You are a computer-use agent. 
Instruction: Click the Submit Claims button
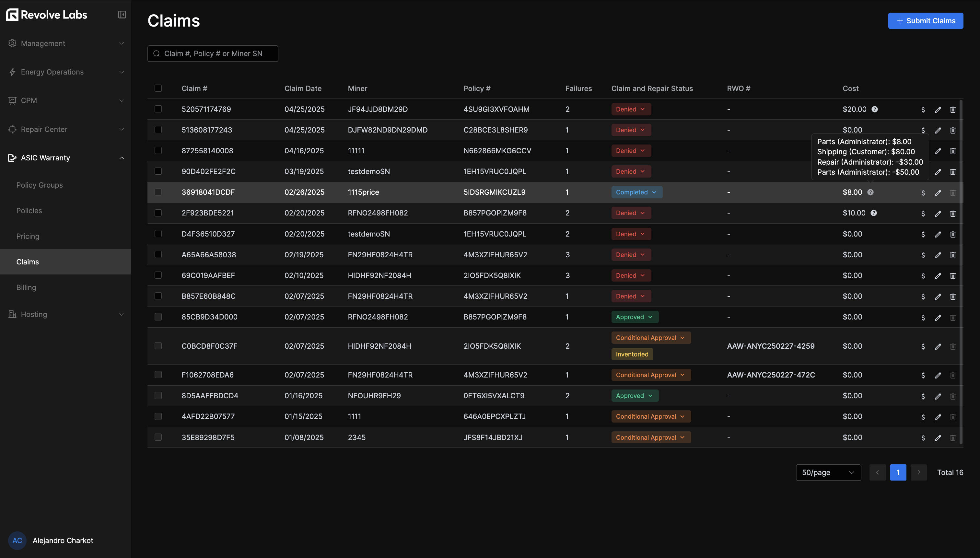click(x=925, y=21)
